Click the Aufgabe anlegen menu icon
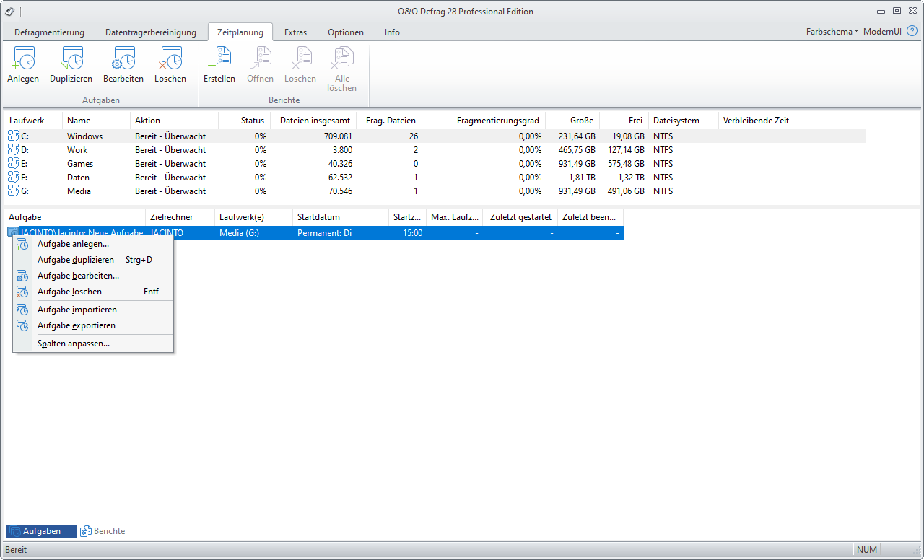The height and width of the screenshot is (560, 924). 22,244
